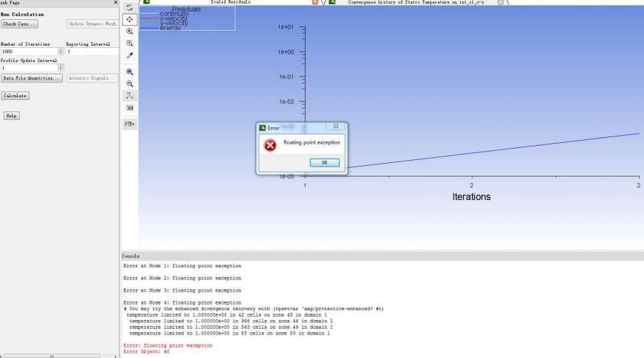Switch to the Scaled Residuals tab
This screenshot has height=358, width=644.
(x=229, y=3)
